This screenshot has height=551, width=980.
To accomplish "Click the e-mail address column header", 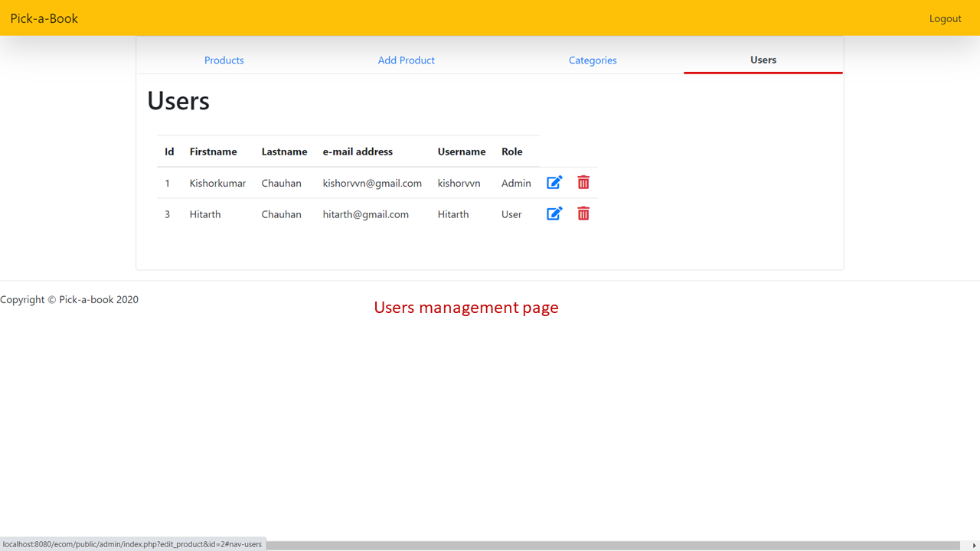I will 358,152.
